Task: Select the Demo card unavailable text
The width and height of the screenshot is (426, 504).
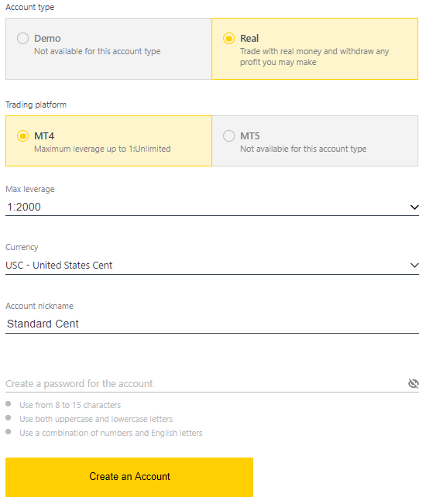Action: tap(98, 51)
